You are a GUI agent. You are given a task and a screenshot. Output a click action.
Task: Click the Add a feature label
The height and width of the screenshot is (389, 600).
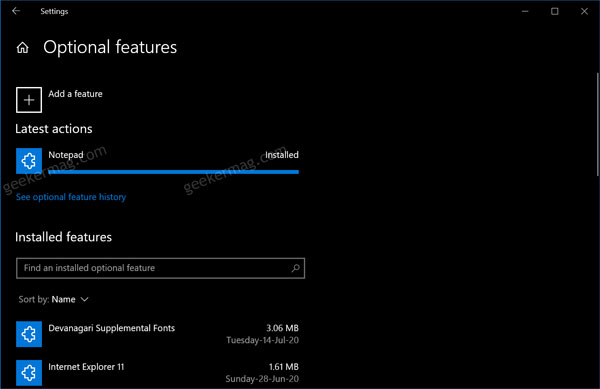point(75,94)
